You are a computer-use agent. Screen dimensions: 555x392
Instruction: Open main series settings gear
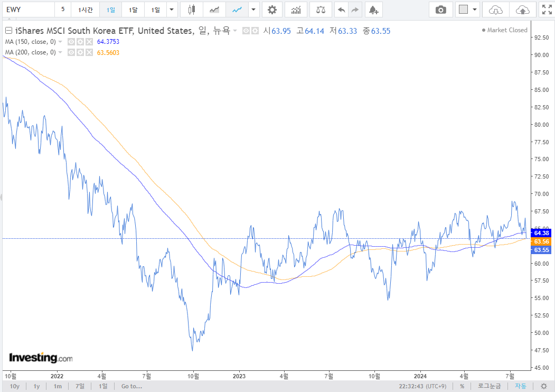255,31
